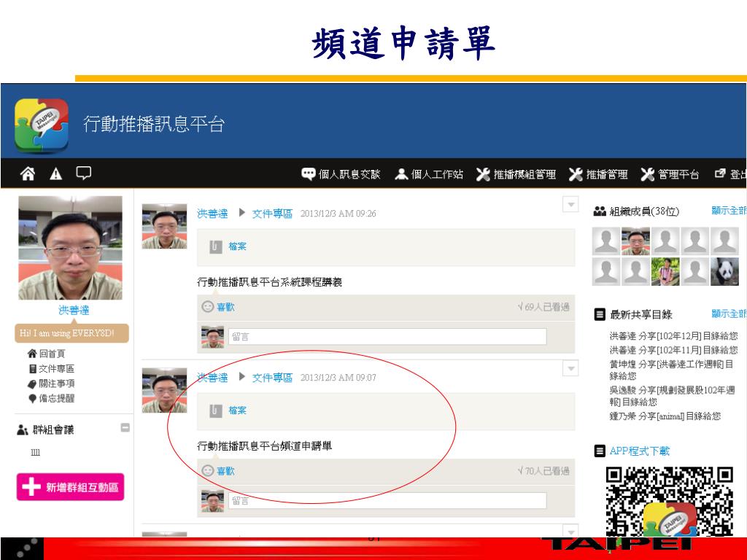Open 檔案 attachment of 系統課程講義 post
This screenshot has height=560, width=747.
237,246
